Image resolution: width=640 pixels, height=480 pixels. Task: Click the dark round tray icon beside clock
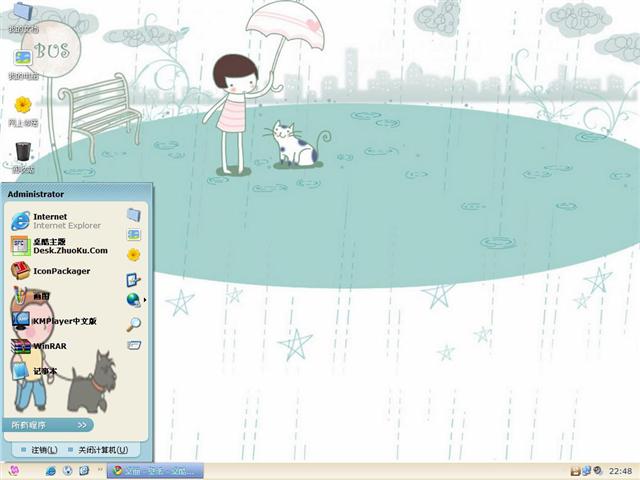[598, 471]
